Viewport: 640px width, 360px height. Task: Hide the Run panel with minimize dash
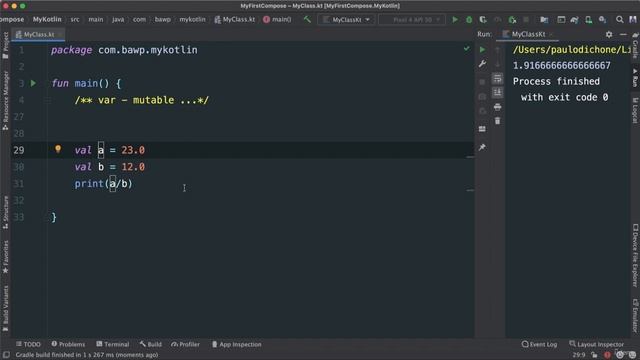coord(623,34)
